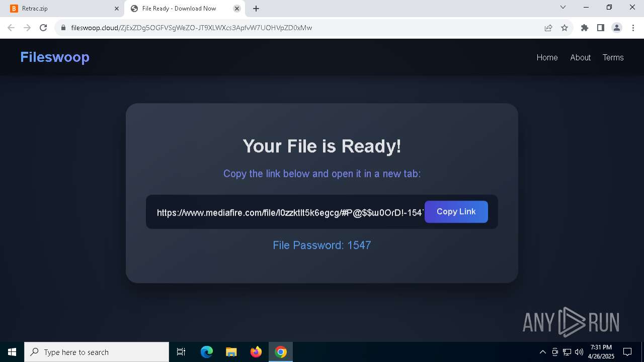
Task: Open the notification center icon
Action: (x=627, y=352)
